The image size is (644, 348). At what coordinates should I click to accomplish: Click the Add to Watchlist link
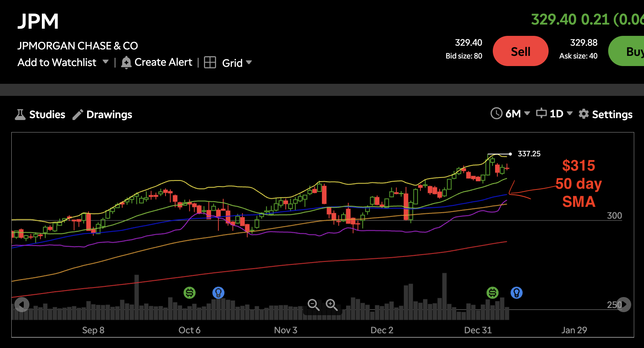pyautogui.click(x=57, y=62)
